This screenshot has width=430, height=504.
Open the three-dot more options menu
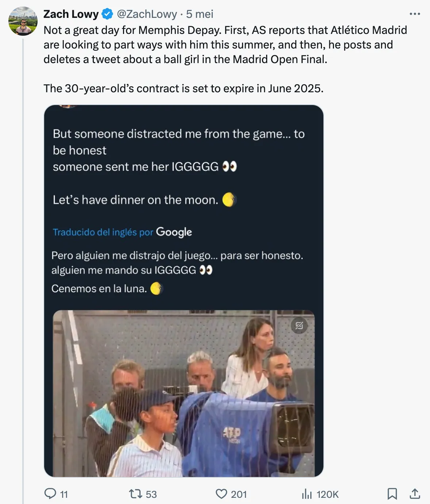(x=415, y=14)
